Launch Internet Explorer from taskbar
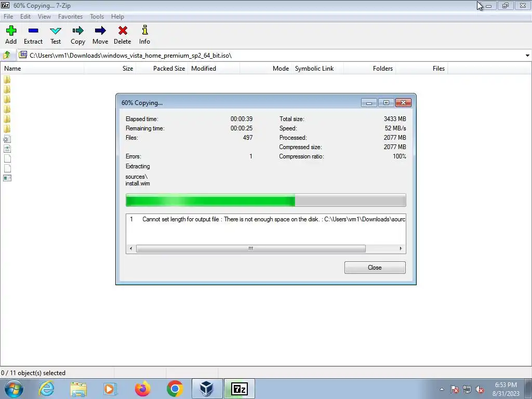The height and width of the screenshot is (399, 532). click(x=46, y=389)
